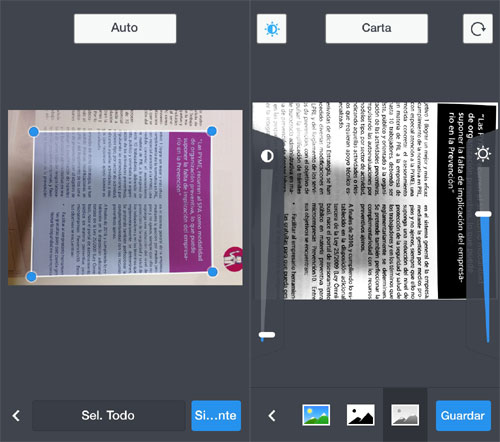This screenshot has width=500, height=442.
Task: Click the bottom-right crop corner handle
Action: [212, 272]
